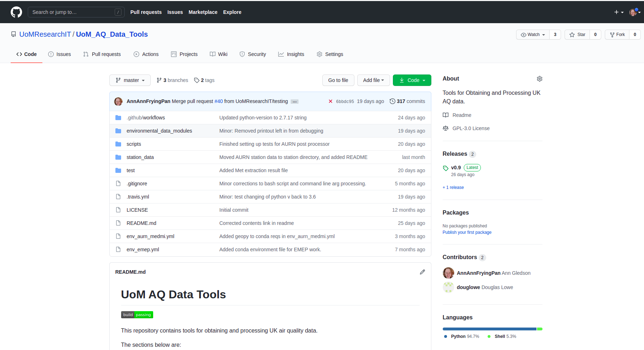Image resolution: width=644 pixels, height=350 pixels.
Task: Open the Actions tab
Action: click(146, 54)
